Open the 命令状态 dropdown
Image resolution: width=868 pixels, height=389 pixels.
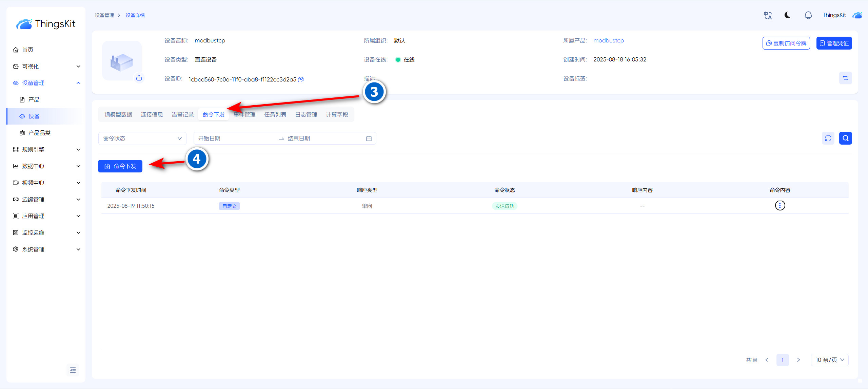click(142, 138)
